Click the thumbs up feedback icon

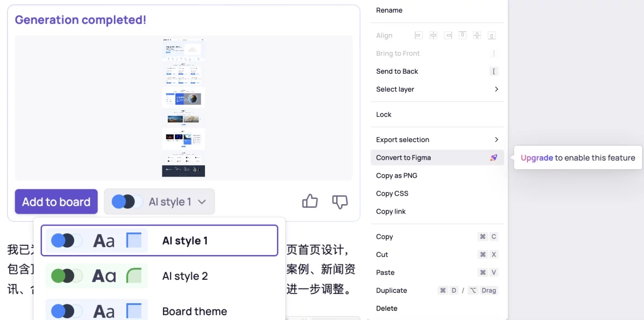coord(310,201)
